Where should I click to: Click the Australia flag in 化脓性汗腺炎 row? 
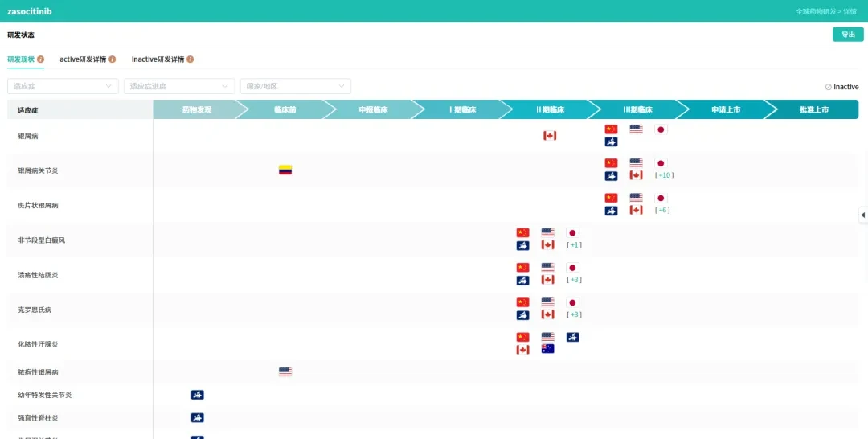pyautogui.click(x=547, y=349)
